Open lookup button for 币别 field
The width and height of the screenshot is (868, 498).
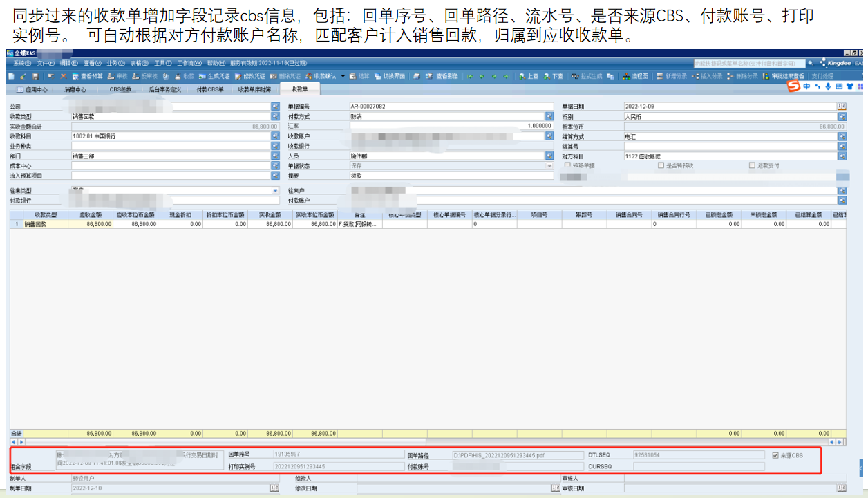point(842,117)
